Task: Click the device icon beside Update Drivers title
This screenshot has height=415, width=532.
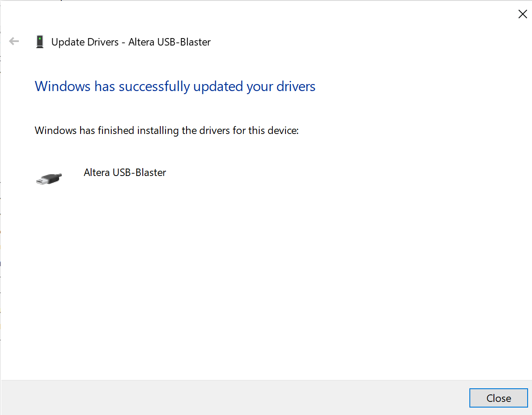Action: pyautogui.click(x=40, y=42)
